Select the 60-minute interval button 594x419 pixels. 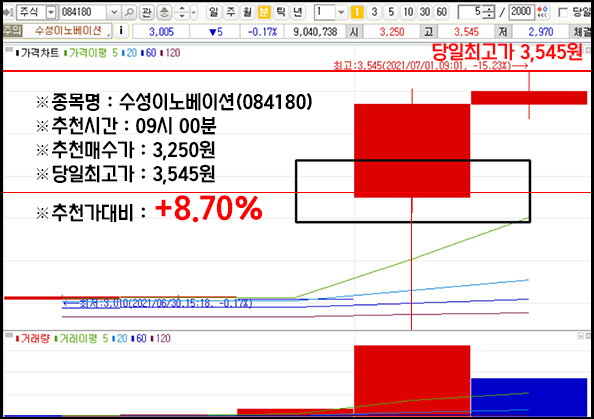click(x=441, y=13)
